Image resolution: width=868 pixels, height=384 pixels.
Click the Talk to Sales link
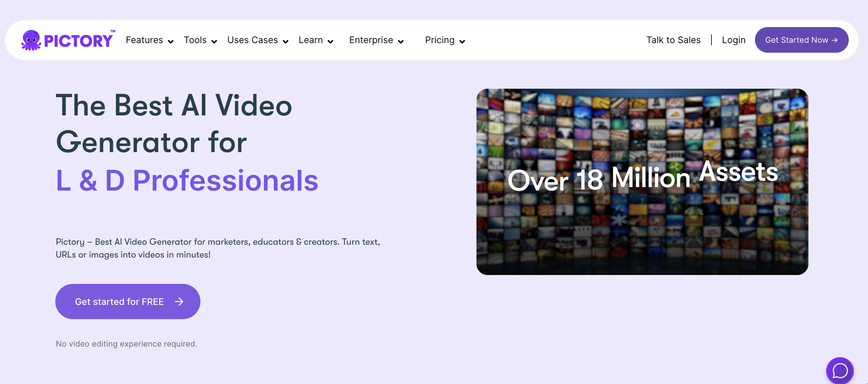point(673,40)
